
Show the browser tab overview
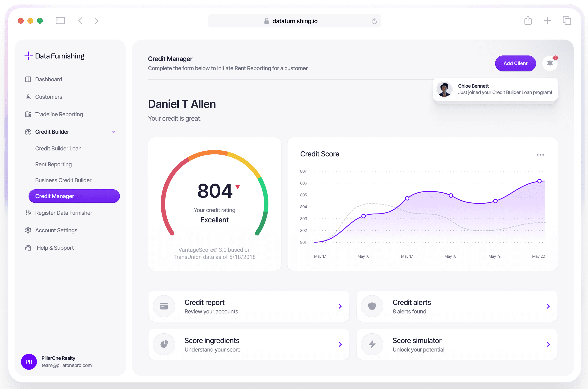coord(567,21)
